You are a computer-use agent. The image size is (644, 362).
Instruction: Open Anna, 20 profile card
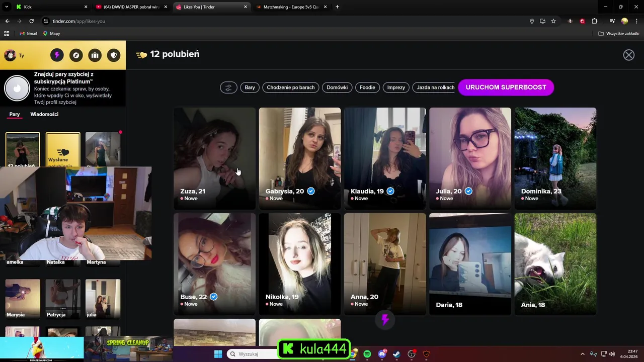click(x=385, y=264)
